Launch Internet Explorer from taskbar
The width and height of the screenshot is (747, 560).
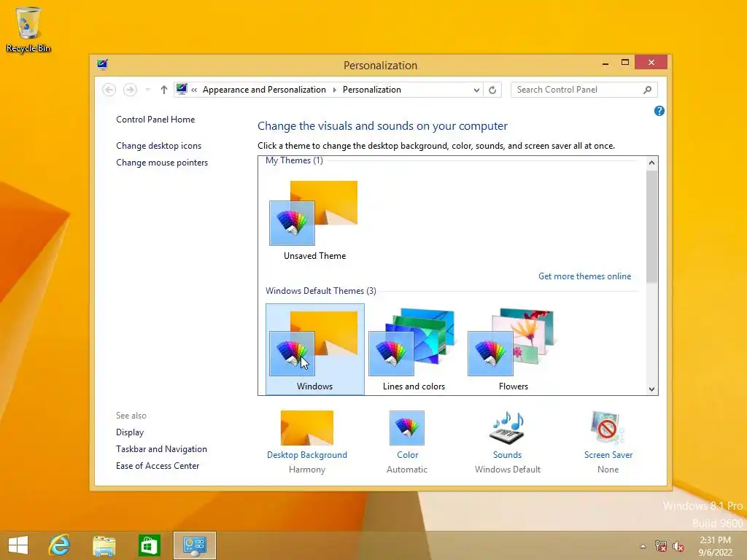pyautogui.click(x=60, y=545)
